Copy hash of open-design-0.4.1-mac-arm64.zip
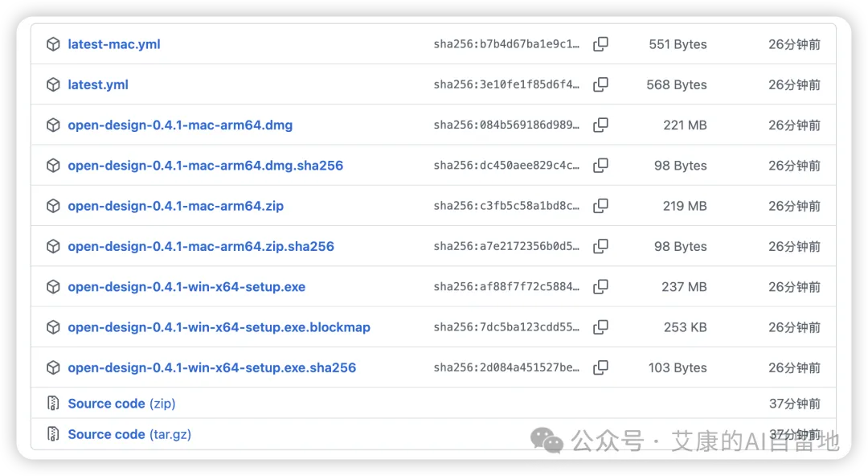Screen dimensions: 868x476 tap(600, 206)
